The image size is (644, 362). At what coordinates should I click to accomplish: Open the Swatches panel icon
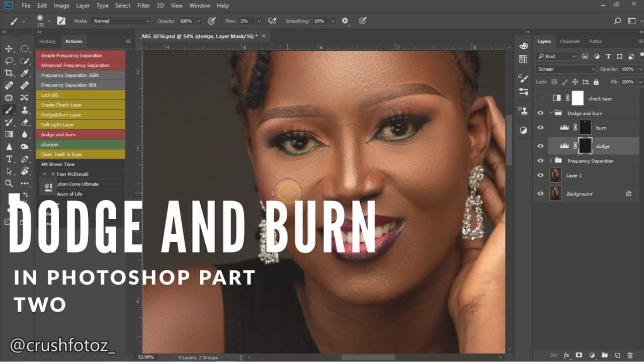tap(523, 59)
